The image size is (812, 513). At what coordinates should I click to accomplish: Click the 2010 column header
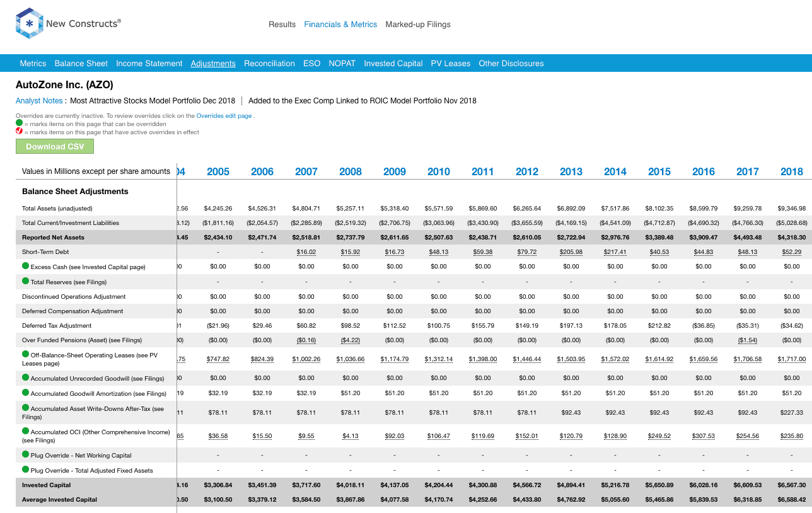439,171
